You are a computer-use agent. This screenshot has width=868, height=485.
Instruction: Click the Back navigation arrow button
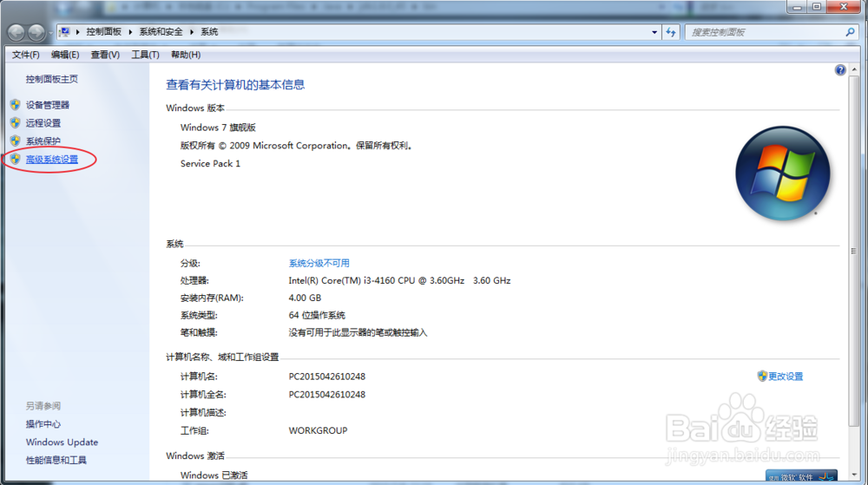(16, 33)
